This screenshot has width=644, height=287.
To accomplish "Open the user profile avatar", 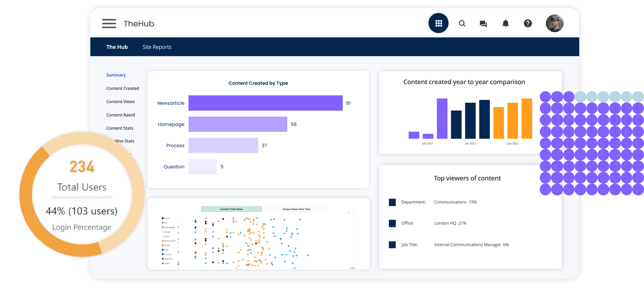I will coord(554,23).
